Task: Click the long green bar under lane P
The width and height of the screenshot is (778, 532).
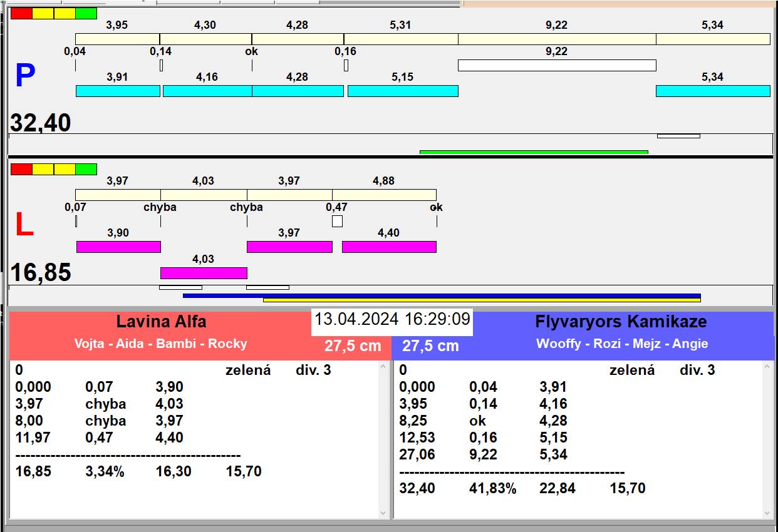Action: pyautogui.click(x=533, y=151)
